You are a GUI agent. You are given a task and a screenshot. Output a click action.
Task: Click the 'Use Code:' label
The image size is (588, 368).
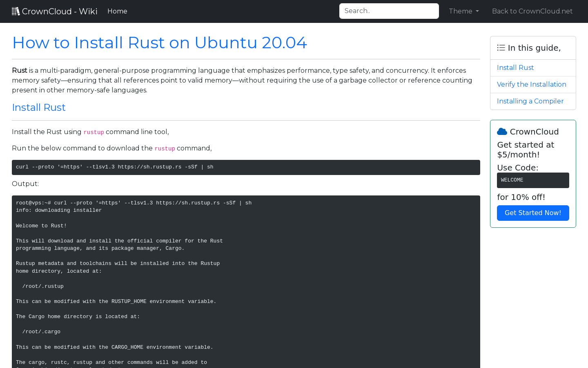(x=517, y=168)
